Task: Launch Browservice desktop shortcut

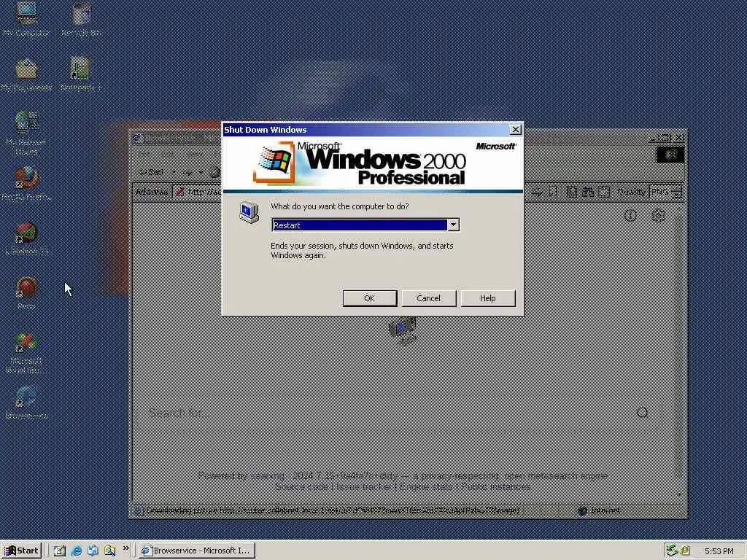Action: 26,402
